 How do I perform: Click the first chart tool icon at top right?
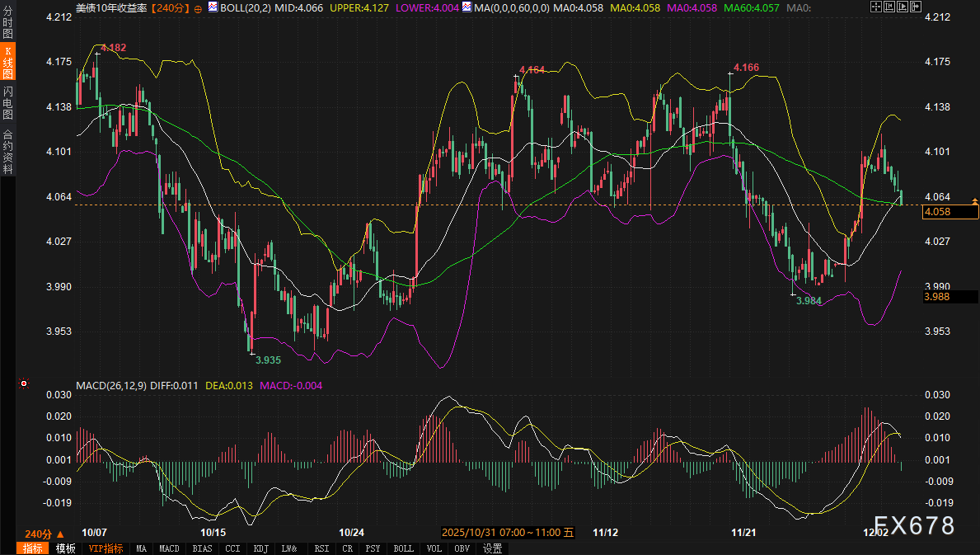click(x=874, y=7)
